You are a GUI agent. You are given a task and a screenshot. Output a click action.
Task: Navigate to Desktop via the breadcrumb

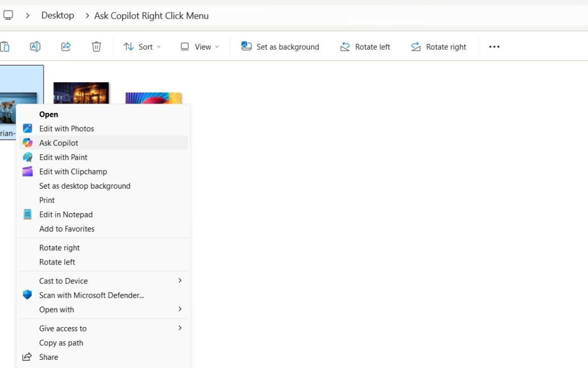[x=57, y=15]
